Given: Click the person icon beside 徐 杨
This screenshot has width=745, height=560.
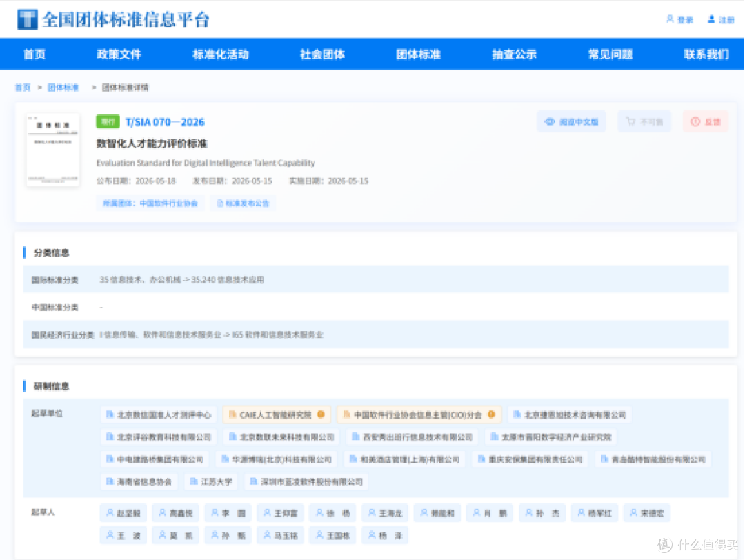Looking at the screenshot, I should (320, 512).
